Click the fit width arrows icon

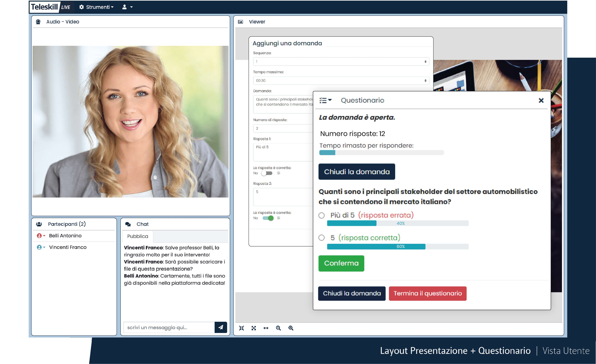[266, 328]
